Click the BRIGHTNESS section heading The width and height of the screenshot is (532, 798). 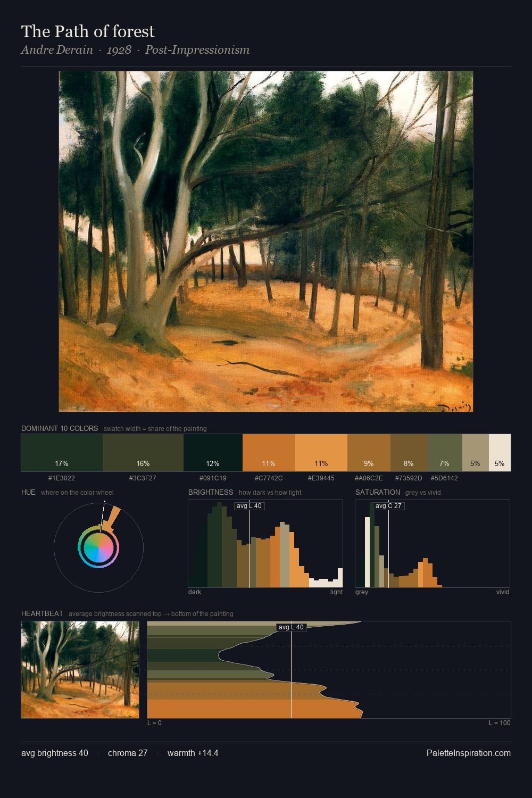click(x=211, y=492)
